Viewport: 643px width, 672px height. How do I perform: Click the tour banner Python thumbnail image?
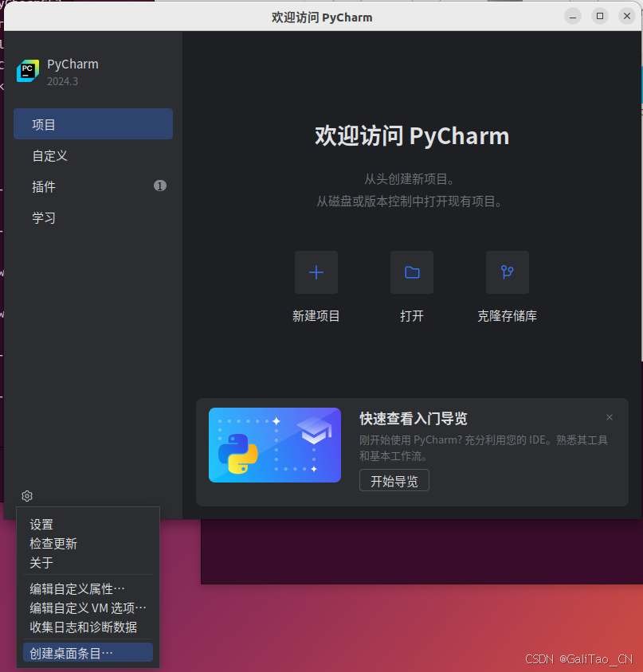(275, 445)
